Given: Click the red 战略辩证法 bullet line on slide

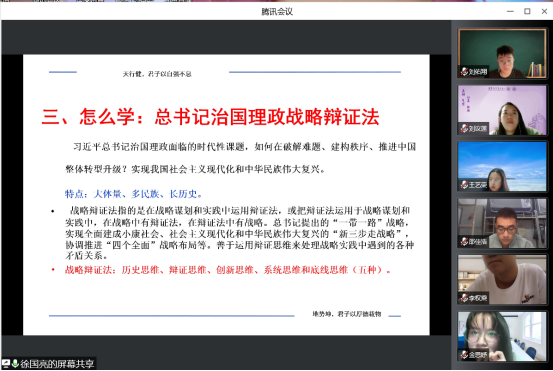Looking at the screenshot, I should point(228,270).
